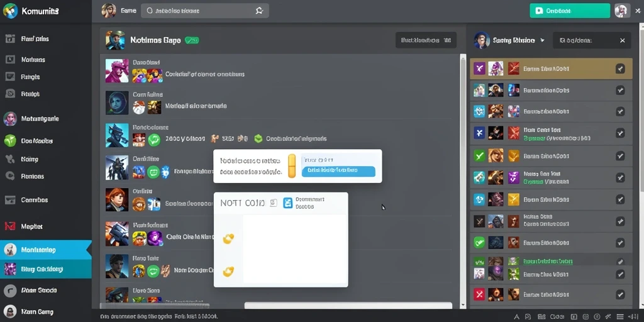Click the hamburger menu icon in the bottom status bar
644x322 pixels.
620,317
